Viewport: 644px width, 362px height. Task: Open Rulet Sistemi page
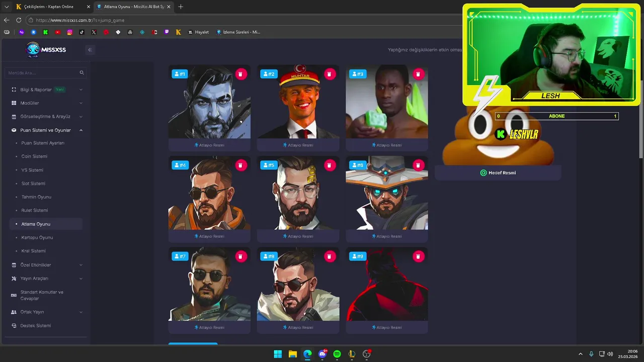pyautogui.click(x=35, y=210)
